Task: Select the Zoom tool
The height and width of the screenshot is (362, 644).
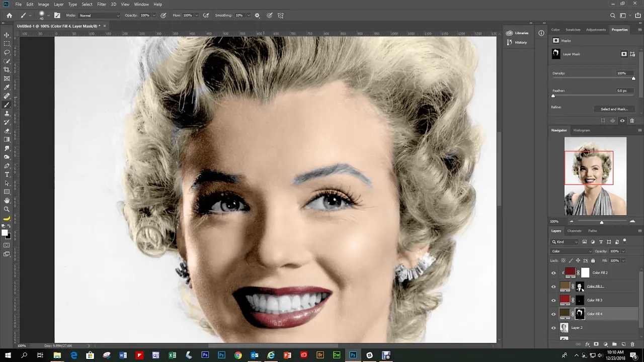Action: [x=7, y=209]
